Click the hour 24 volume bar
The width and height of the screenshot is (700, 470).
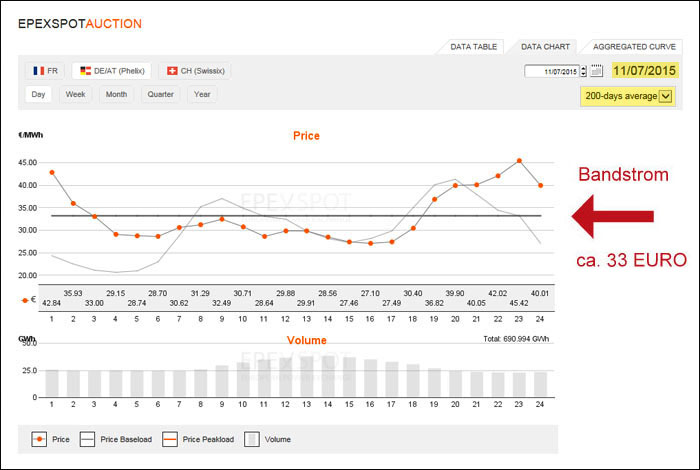tap(541, 384)
